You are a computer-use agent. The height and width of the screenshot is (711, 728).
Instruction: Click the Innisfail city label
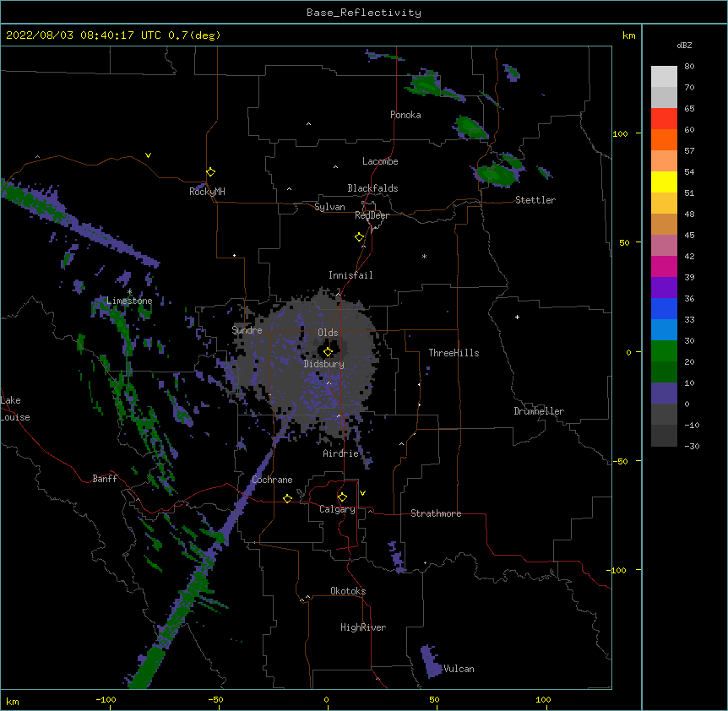tap(350, 275)
